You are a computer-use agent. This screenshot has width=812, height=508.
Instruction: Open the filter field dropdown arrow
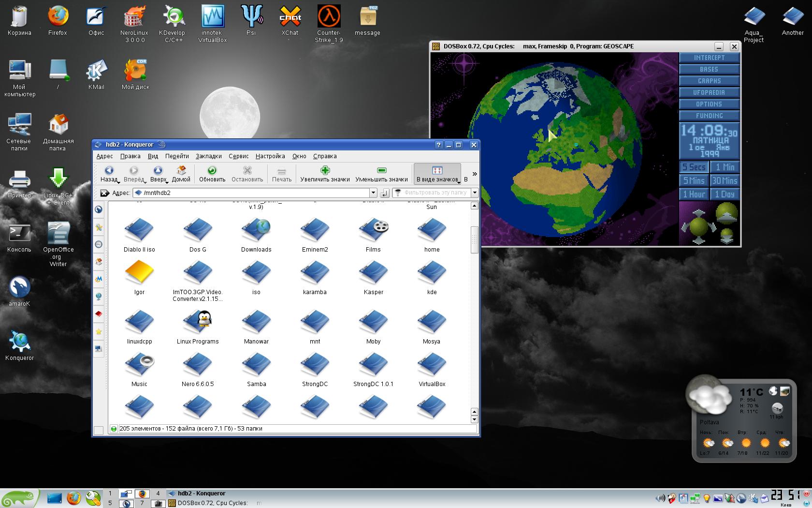coord(475,193)
